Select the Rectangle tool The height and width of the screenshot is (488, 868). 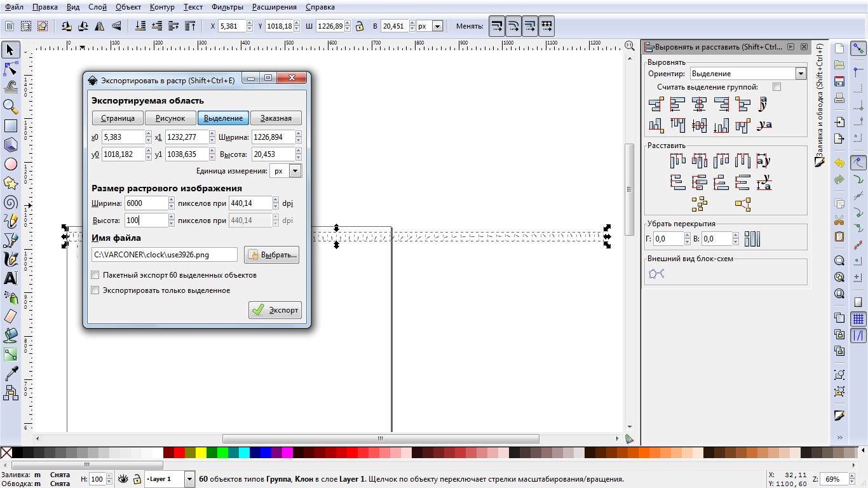coord(10,126)
